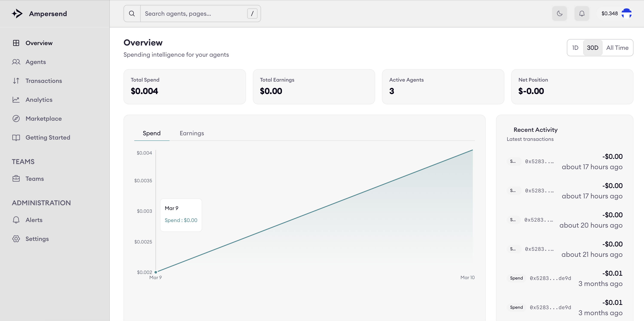Switch to the Earnings tab
This screenshot has width=644, height=321.
[x=191, y=133]
